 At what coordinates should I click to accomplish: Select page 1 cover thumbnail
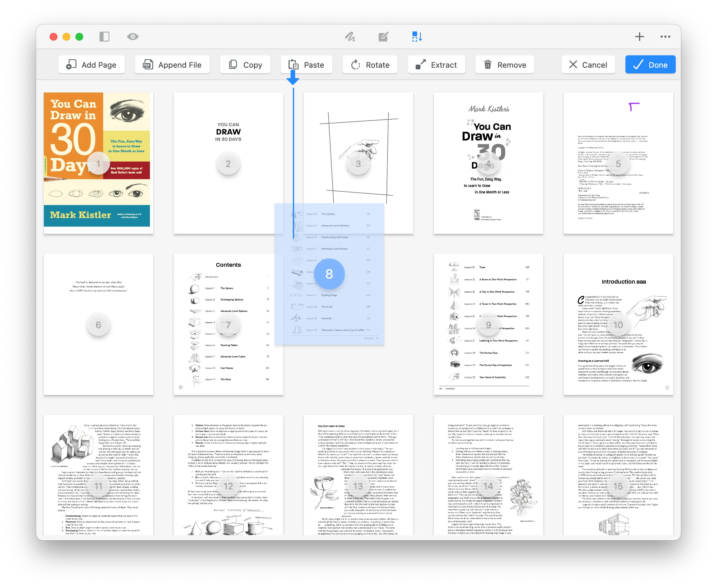pos(98,163)
